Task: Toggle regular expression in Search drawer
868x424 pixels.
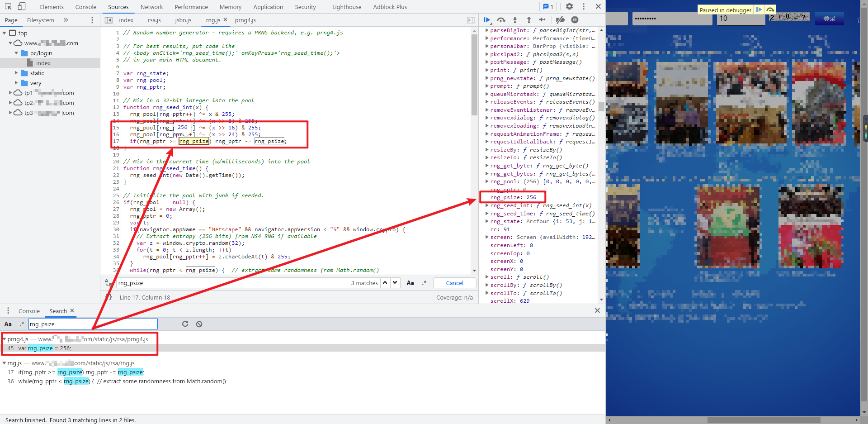Action: [x=21, y=324]
